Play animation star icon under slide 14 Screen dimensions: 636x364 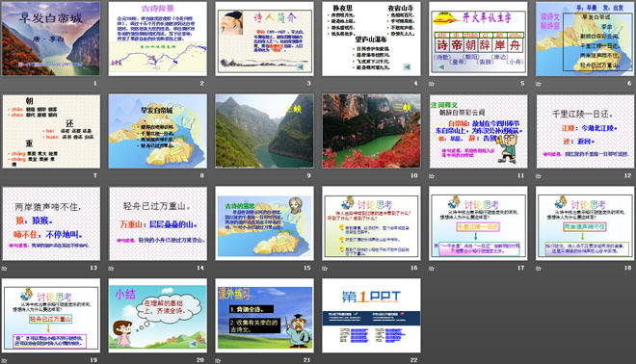[x=111, y=269]
